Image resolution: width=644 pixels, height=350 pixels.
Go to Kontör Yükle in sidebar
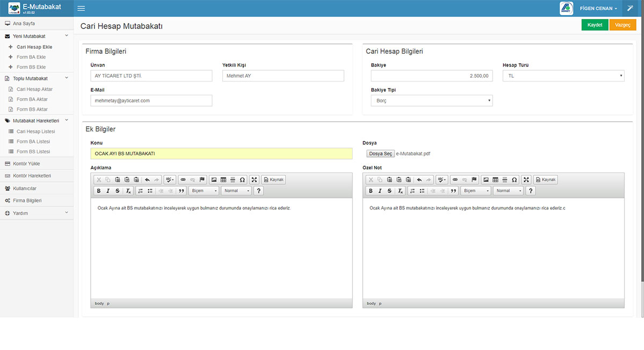[x=26, y=163]
